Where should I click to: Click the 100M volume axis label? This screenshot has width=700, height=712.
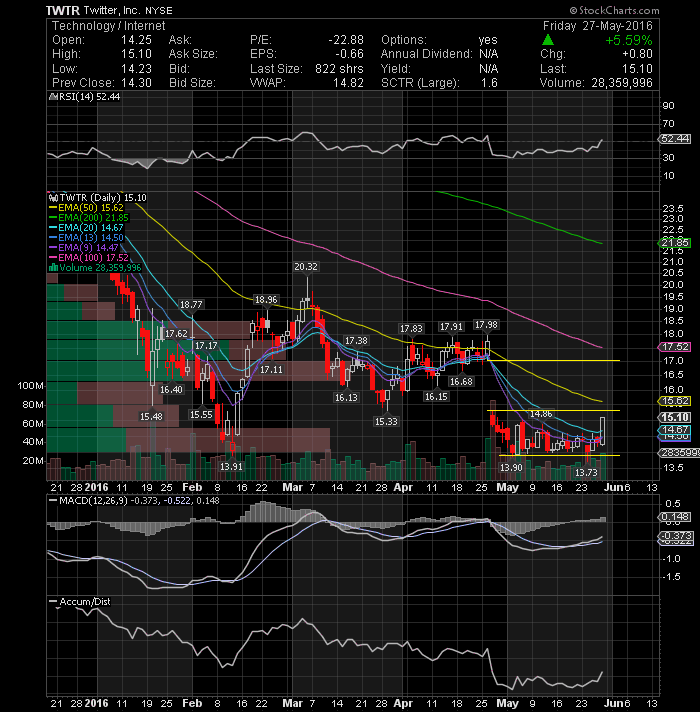(30, 386)
